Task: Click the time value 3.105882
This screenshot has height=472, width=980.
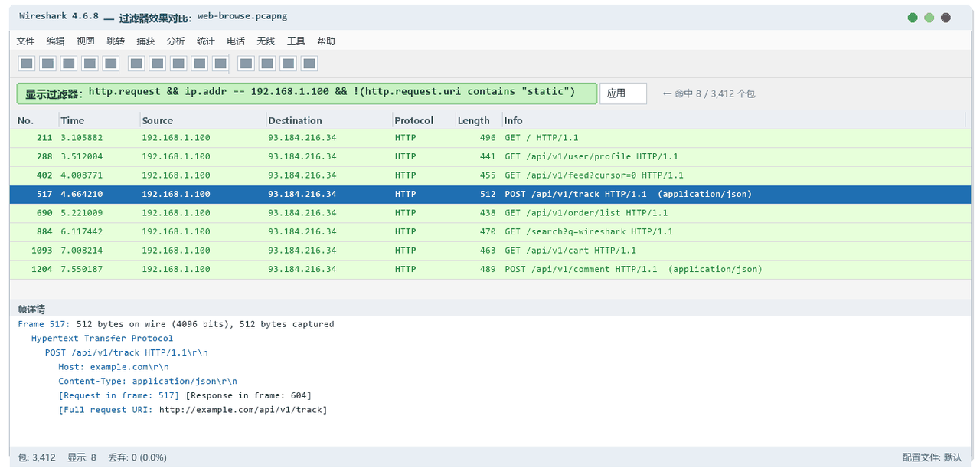Action: 82,138
